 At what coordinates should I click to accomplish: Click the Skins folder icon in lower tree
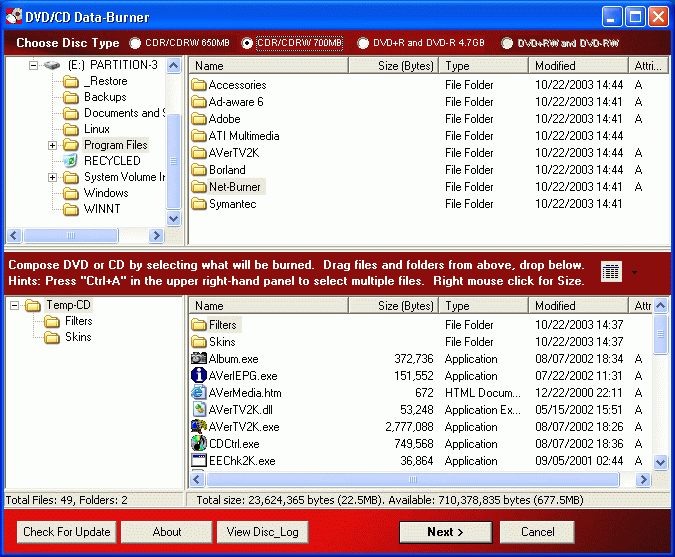(x=52, y=337)
